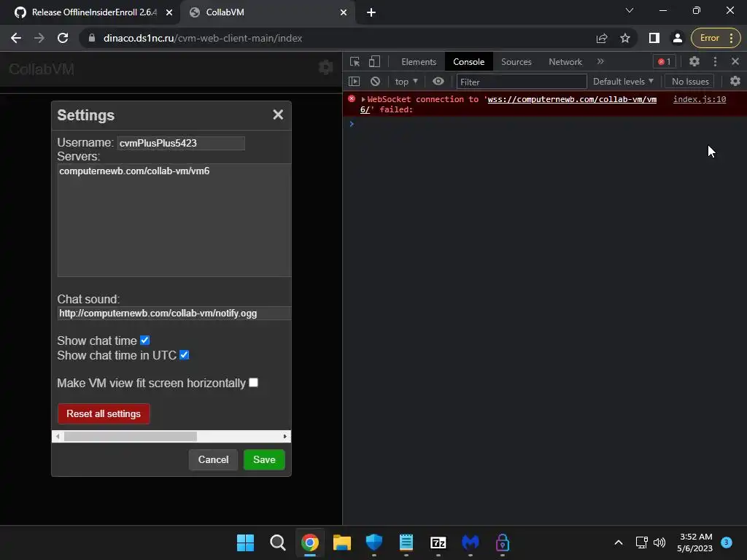Show more DevTools tabs chevron

[x=600, y=61]
